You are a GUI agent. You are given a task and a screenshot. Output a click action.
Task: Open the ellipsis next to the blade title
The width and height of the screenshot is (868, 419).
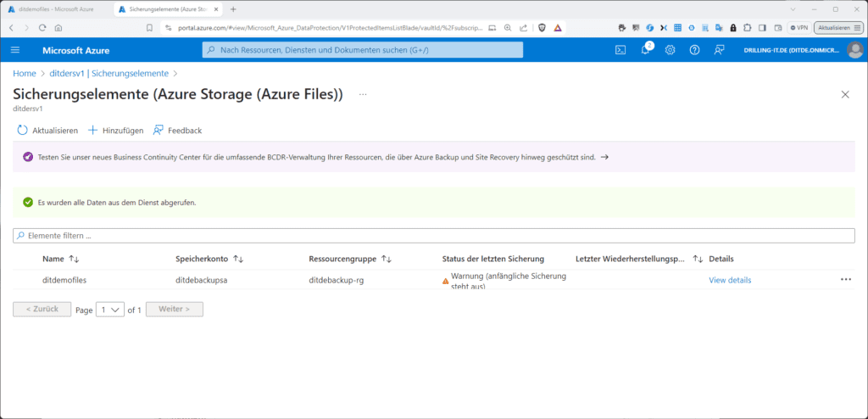(x=363, y=95)
